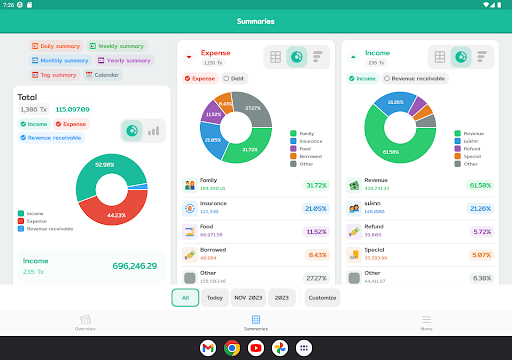Collapse the Expense card with red arrow
Image resolution: width=512 pixels, height=360 pixels.
pos(189,57)
